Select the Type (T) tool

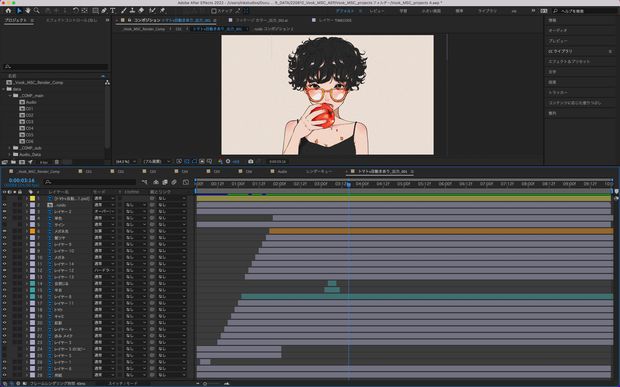coord(113,11)
